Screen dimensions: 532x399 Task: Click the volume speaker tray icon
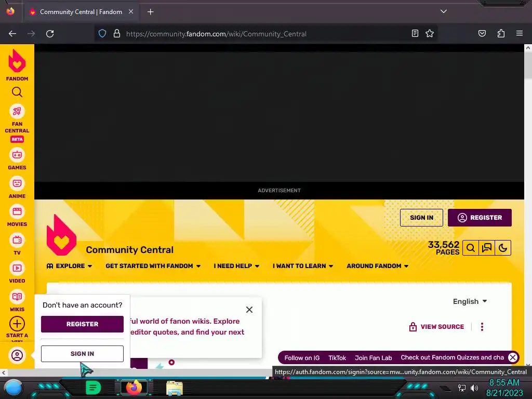(x=474, y=388)
